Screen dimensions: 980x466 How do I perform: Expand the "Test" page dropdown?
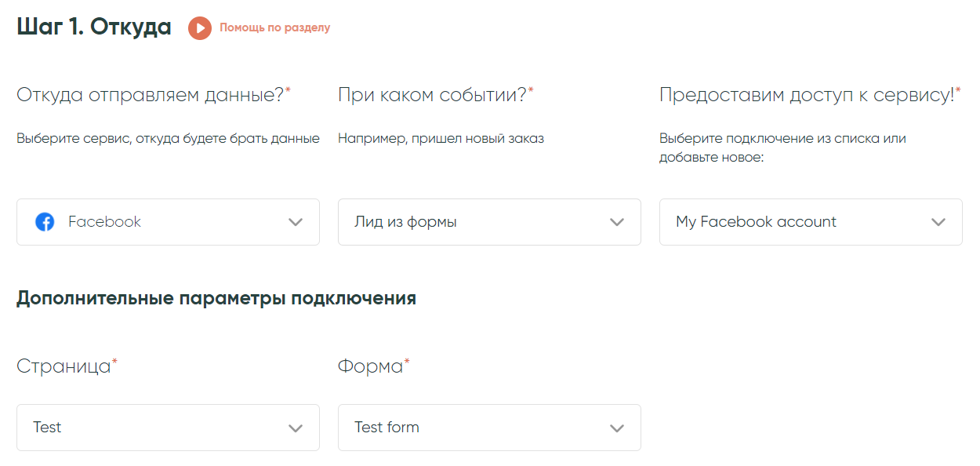coord(157,428)
